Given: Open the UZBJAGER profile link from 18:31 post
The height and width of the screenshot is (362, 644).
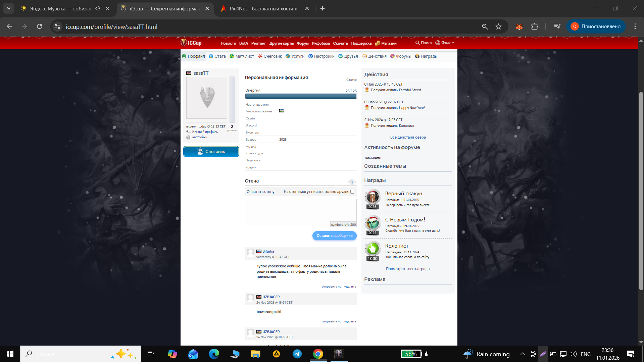Looking at the screenshot, I should coord(271,297).
